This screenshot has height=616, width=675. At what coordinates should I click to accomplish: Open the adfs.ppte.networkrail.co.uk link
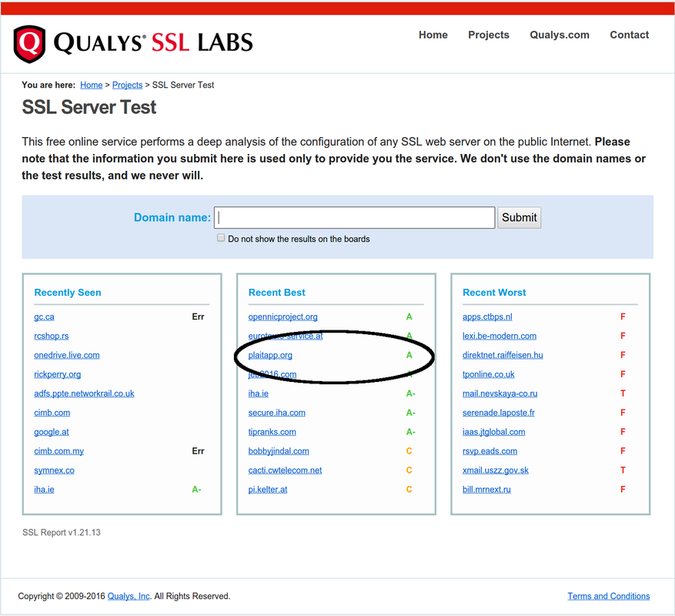click(84, 393)
